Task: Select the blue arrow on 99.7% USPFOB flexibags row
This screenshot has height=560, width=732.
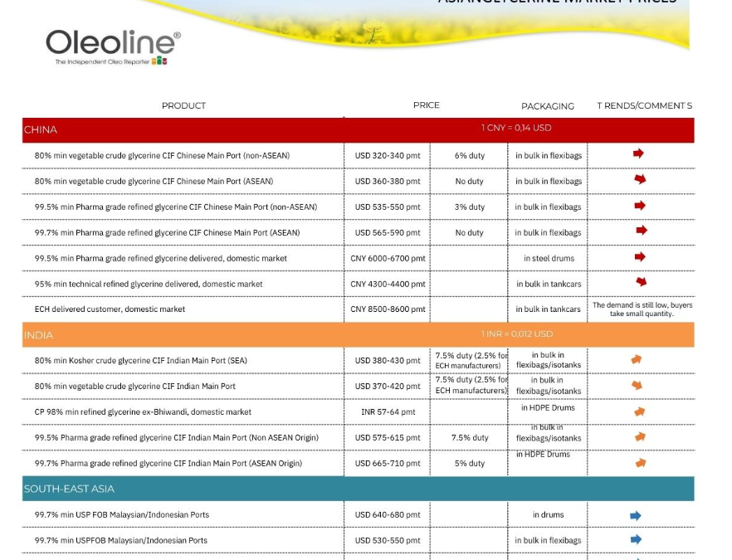Action: point(637,540)
